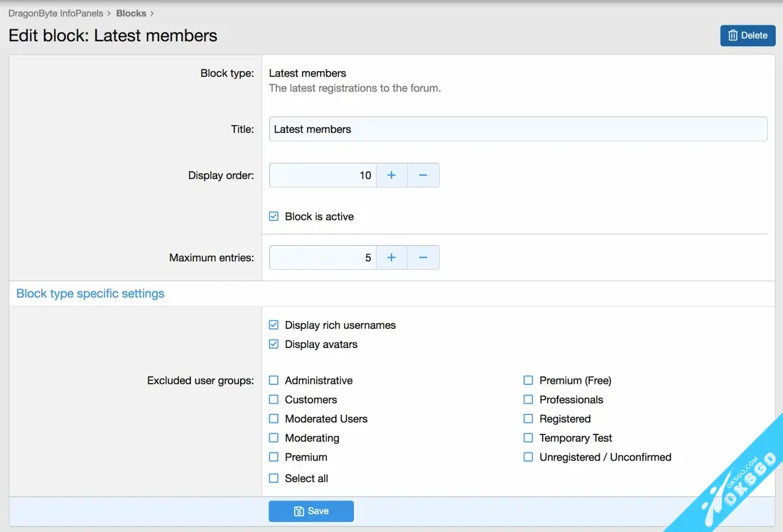Check the Moderated Users checkbox
The image size is (783, 532).
pos(274,419)
